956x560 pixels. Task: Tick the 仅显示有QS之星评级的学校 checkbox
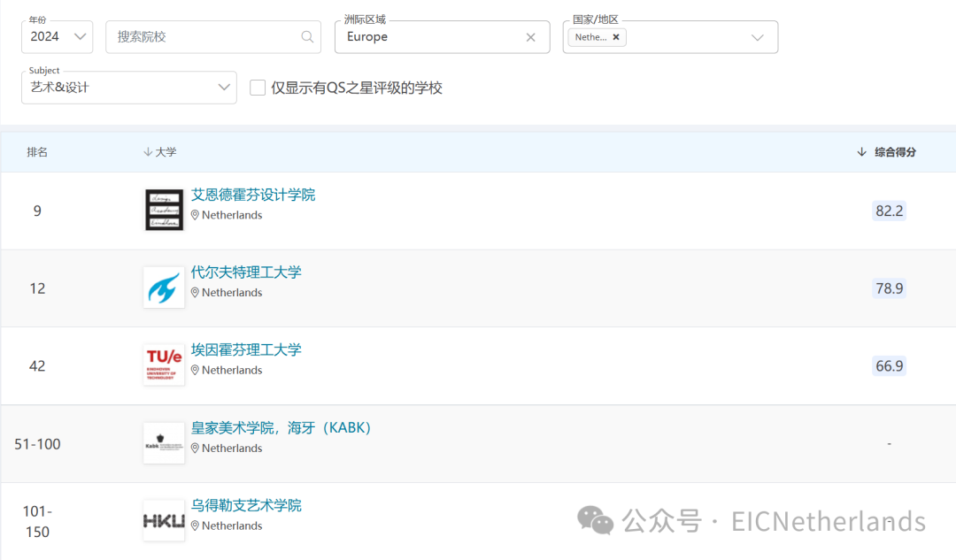(x=258, y=88)
